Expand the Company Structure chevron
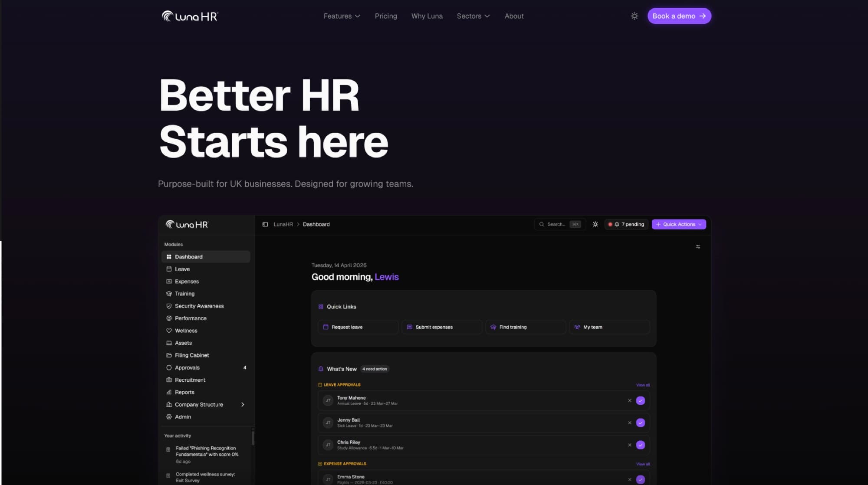This screenshot has width=868, height=485. [x=243, y=404]
